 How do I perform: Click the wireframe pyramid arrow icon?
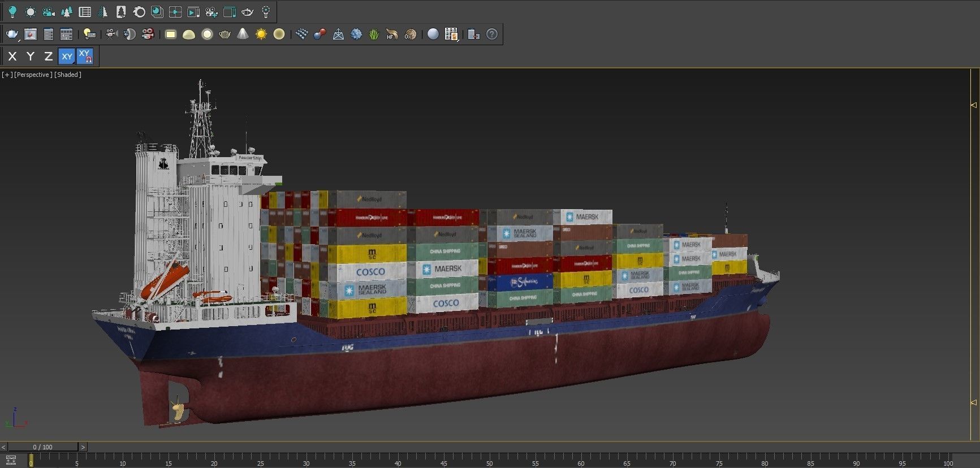(338, 34)
